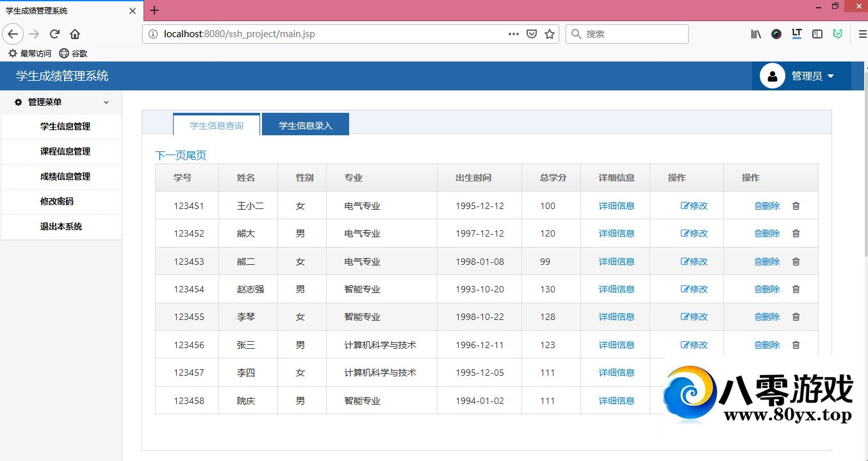Screen dimensions: 868x461
Task: Click the blue 删除 link for 张三
Action: point(767,345)
